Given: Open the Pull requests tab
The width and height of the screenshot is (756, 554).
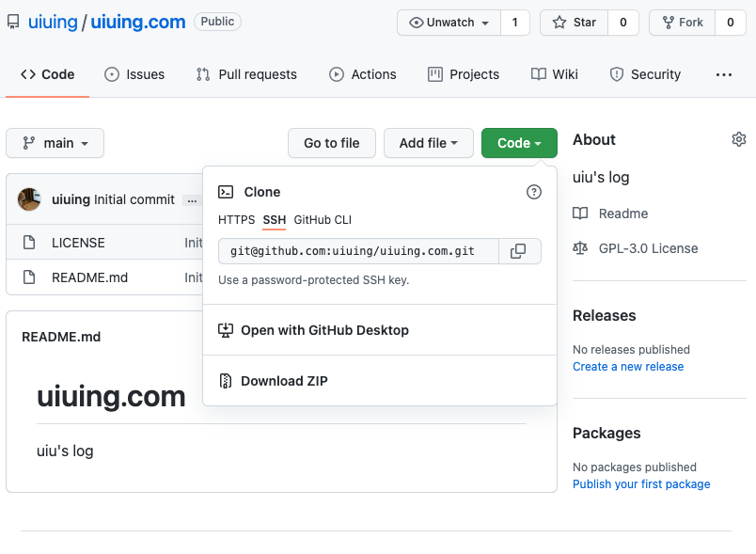Looking at the screenshot, I should pyautogui.click(x=246, y=74).
